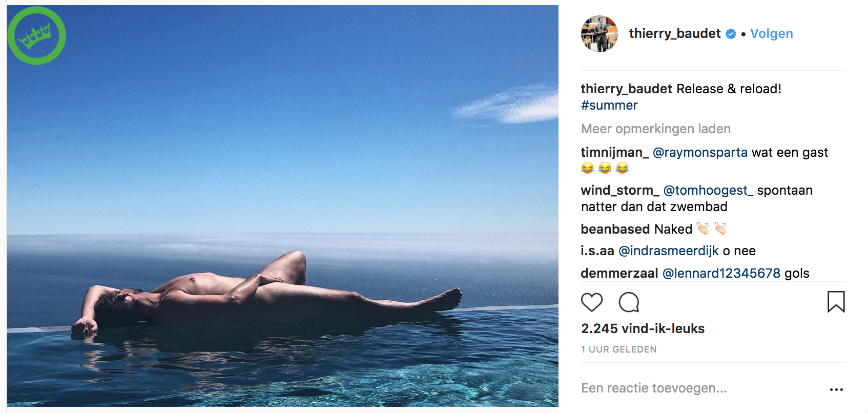Open commenter timnijman_ profile
This screenshot has height=413, width=868.
click(x=614, y=153)
